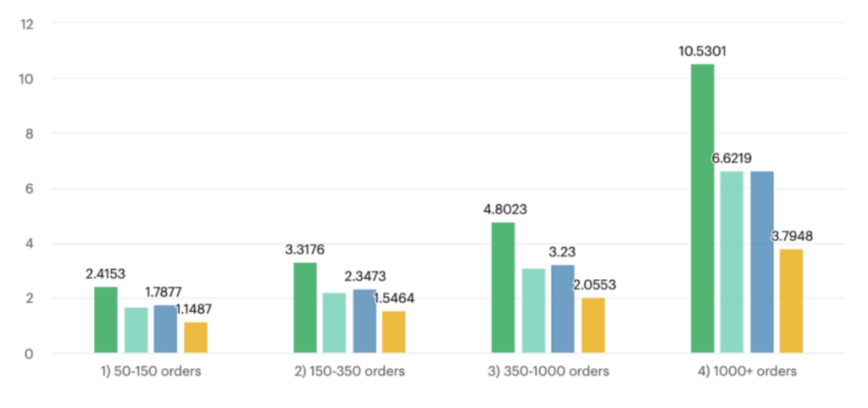This screenshot has height=408, width=868.
Task: Click the yellow bar in 1000+ orders group
Action: [x=791, y=301]
